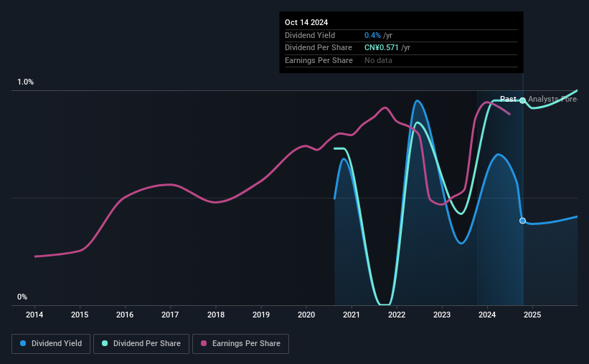The width and height of the screenshot is (589, 364).
Task: Click the Oct 14 2024 tooltip date header
Action: (x=306, y=22)
